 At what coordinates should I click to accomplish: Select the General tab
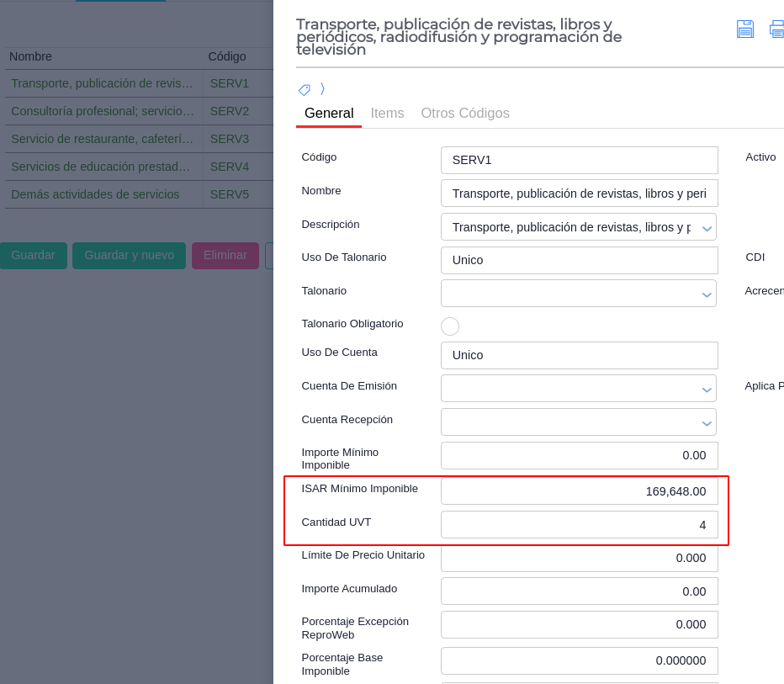329,114
